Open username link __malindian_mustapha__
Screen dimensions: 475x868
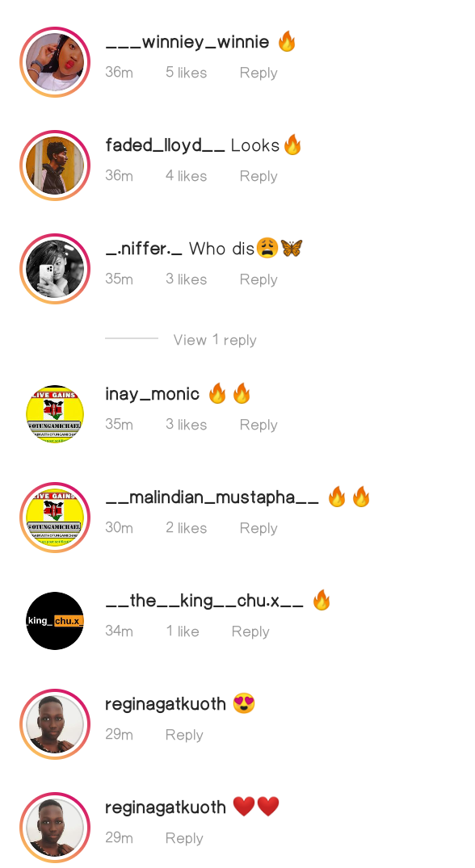212,497
